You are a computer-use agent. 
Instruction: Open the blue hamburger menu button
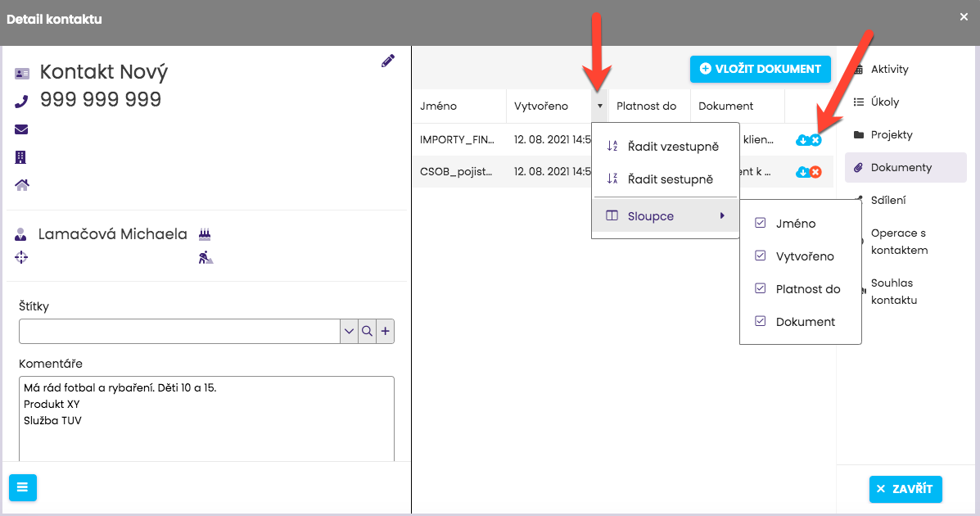[x=22, y=487]
